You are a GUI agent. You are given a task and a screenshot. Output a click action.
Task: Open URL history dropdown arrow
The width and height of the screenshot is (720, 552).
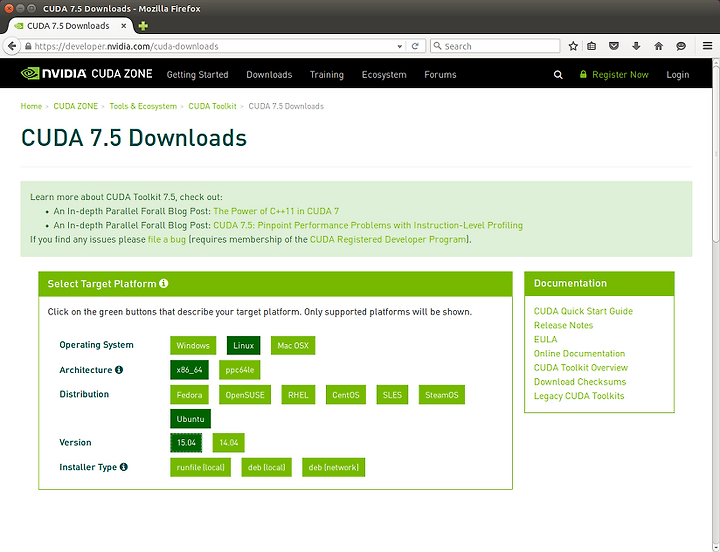click(x=399, y=46)
